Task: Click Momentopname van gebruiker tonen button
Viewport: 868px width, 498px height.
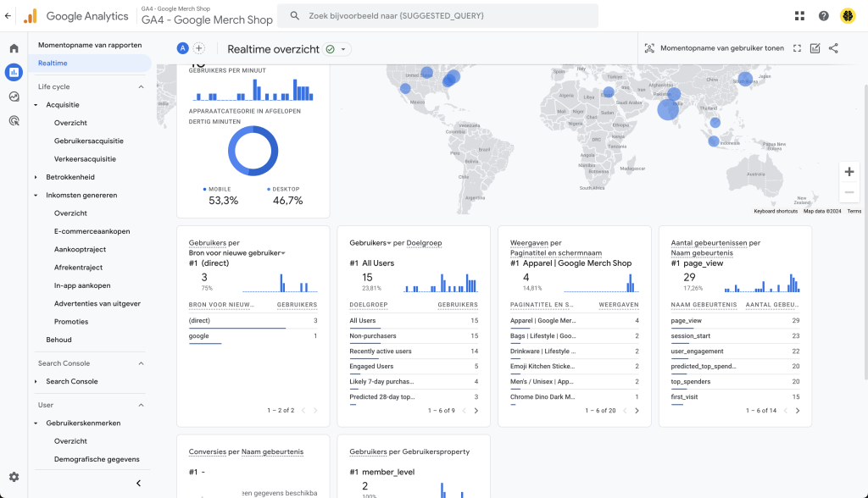Action: (714, 48)
